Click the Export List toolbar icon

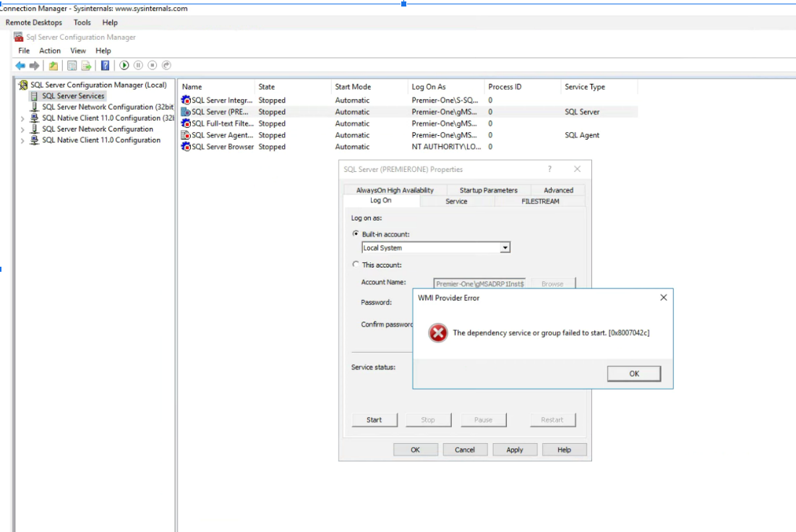click(x=86, y=66)
